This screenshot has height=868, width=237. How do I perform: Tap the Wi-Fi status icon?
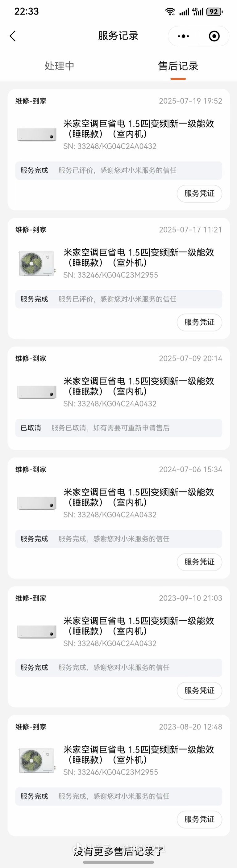click(x=170, y=12)
